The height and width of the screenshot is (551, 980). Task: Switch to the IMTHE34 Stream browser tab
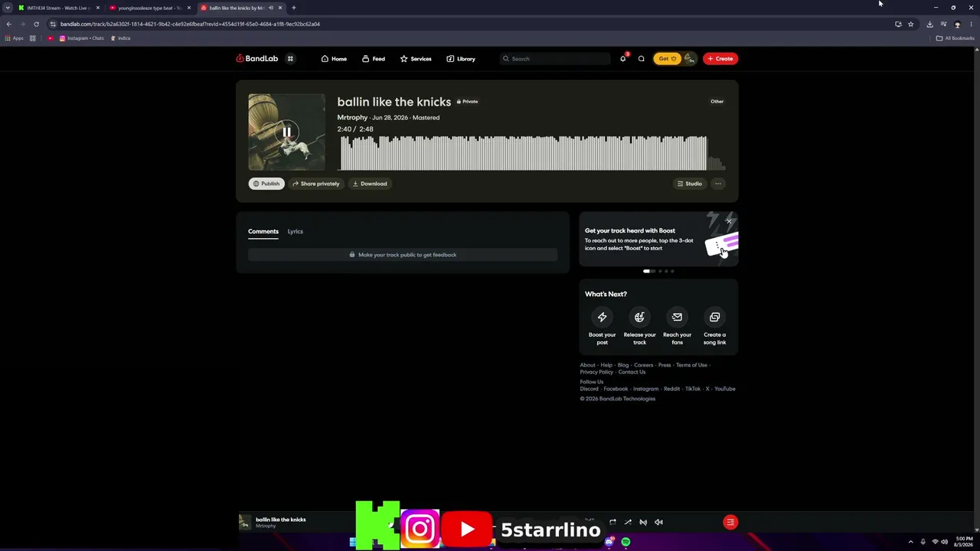[x=59, y=8]
